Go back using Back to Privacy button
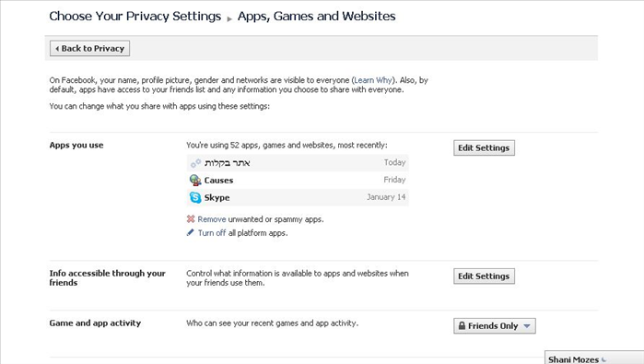This screenshot has height=364, width=644. point(90,48)
